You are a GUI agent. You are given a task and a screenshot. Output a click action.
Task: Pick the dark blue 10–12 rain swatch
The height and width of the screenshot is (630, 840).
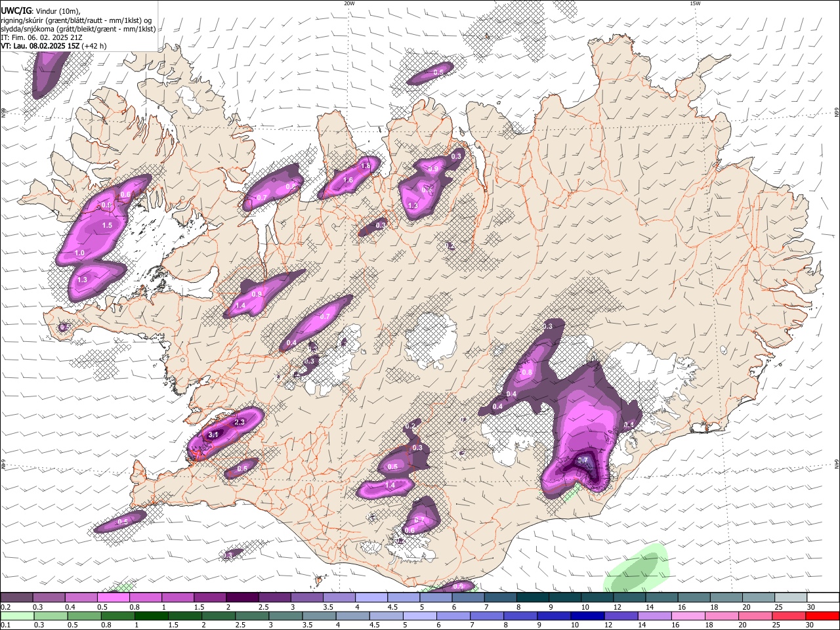pyautogui.click(x=587, y=616)
